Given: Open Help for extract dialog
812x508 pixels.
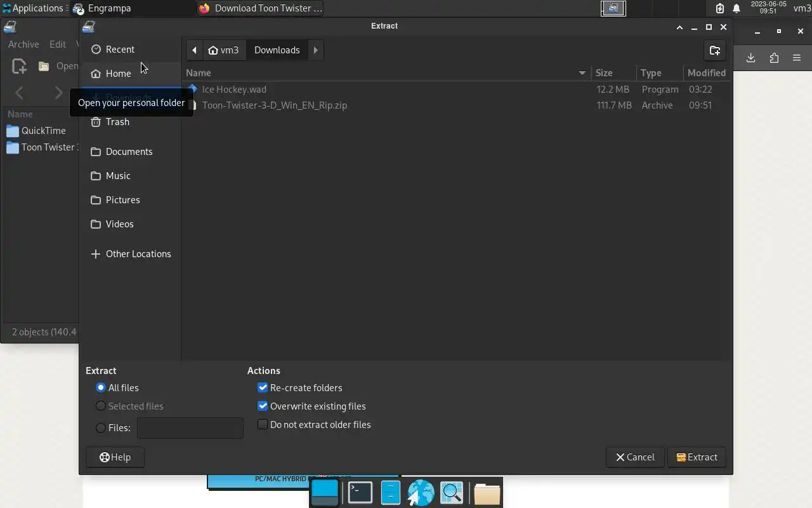Looking at the screenshot, I should [x=115, y=457].
